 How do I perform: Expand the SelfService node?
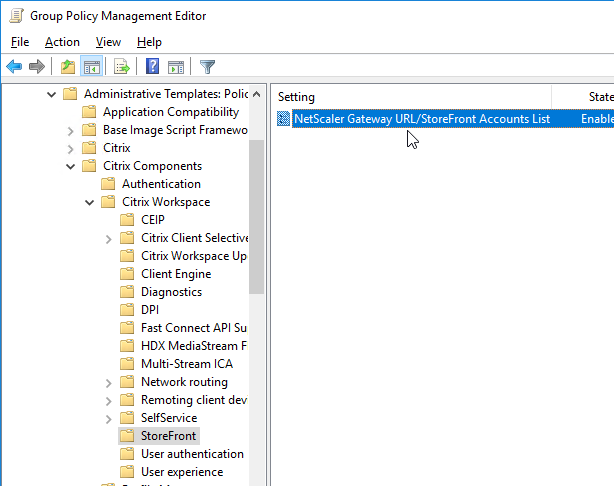[x=108, y=419]
